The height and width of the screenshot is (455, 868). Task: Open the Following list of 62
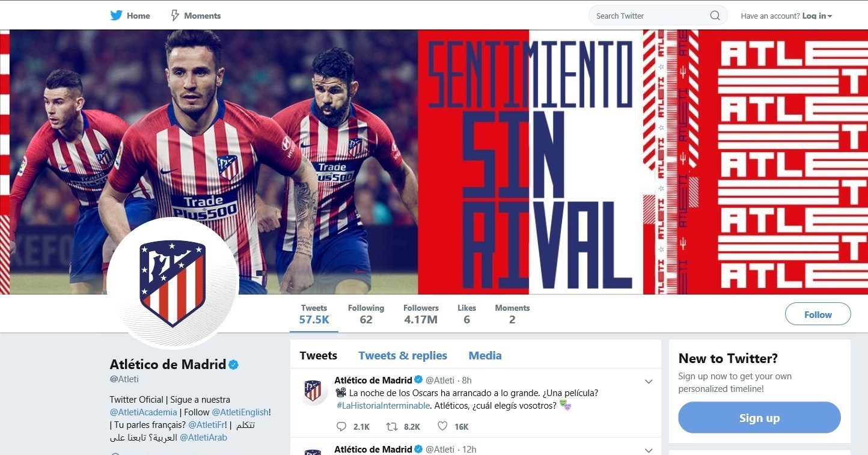366,314
